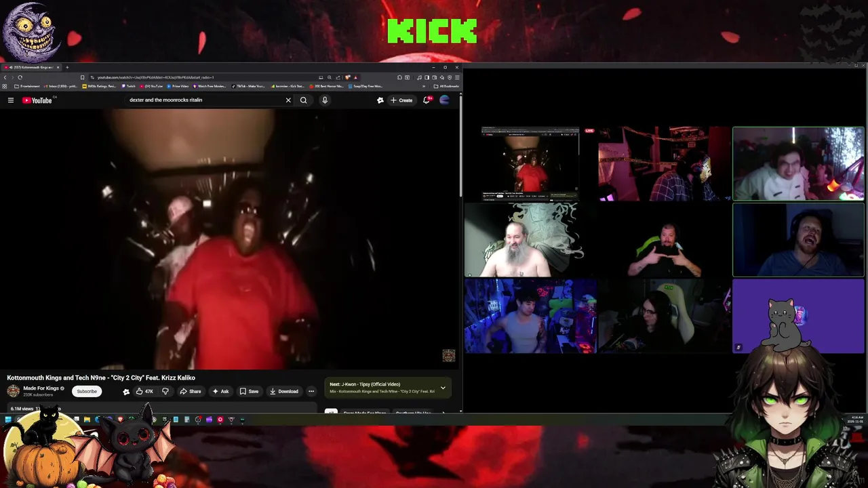This screenshot has height=488, width=868.
Task: Show more bookmarks with the chevron
Action: click(425, 86)
